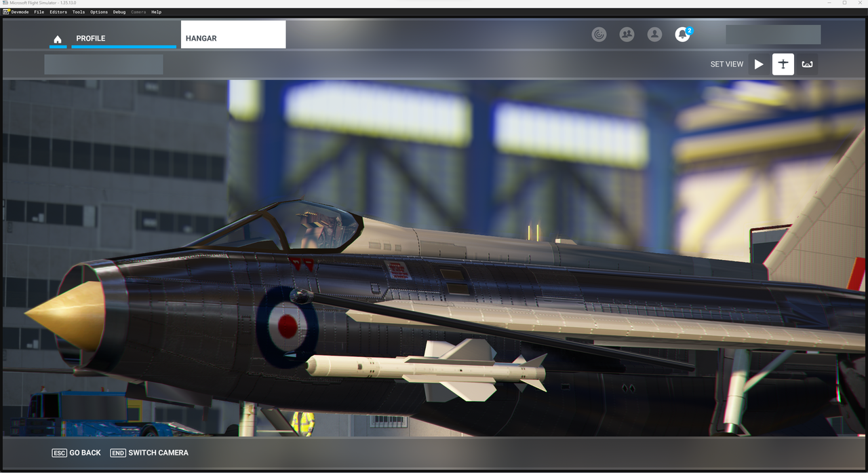Click the blurred gamertag field
The width and height of the screenshot is (868, 473).
coord(773,35)
